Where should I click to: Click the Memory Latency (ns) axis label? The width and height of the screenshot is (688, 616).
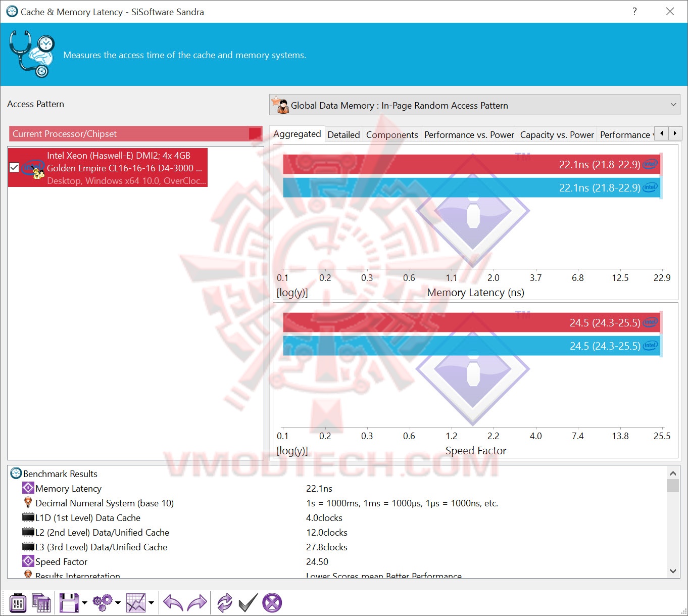[x=476, y=292]
